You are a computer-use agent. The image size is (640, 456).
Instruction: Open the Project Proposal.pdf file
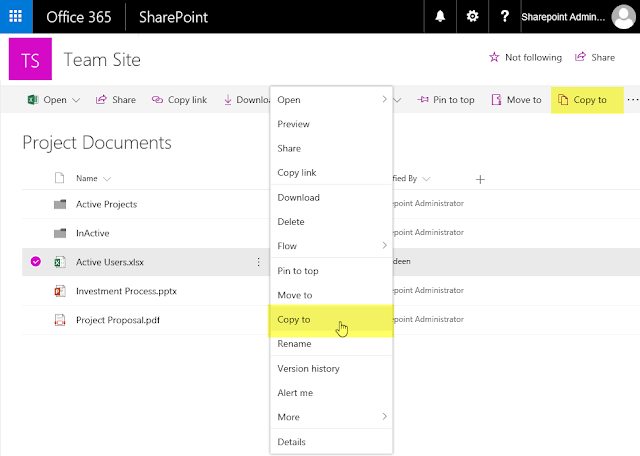118,320
